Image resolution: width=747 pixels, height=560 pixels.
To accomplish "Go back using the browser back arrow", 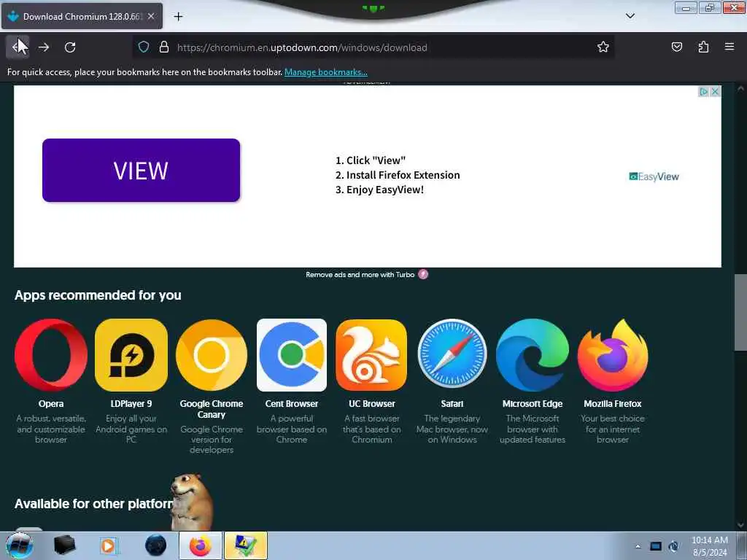I will click(x=18, y=47).
